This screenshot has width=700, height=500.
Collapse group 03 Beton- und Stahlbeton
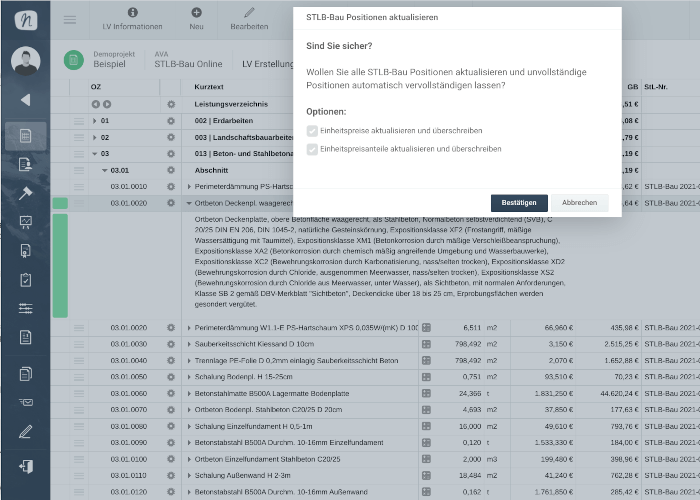coord(95,154)
